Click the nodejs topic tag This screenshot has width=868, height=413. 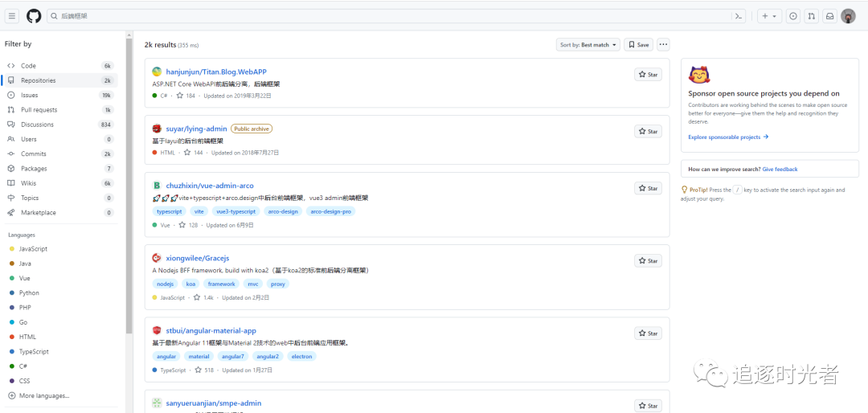[x=166, y=284]
